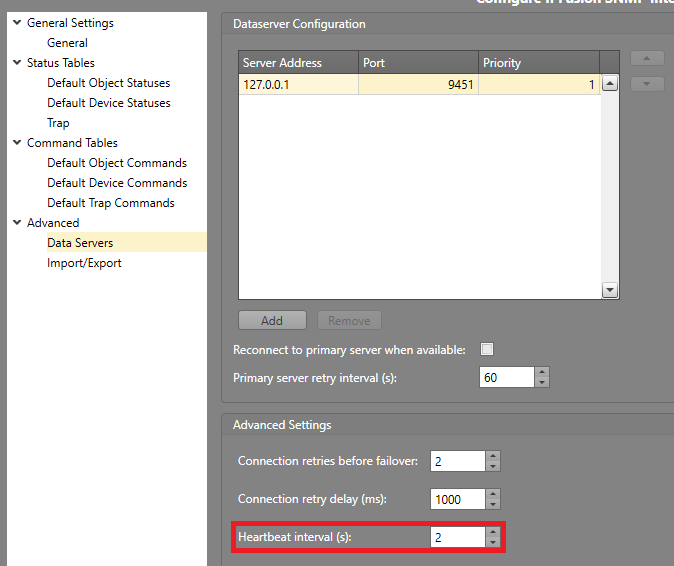
Task: Select Default Trap Commands item
Action: pyautogui.click(x=110, y=203)
